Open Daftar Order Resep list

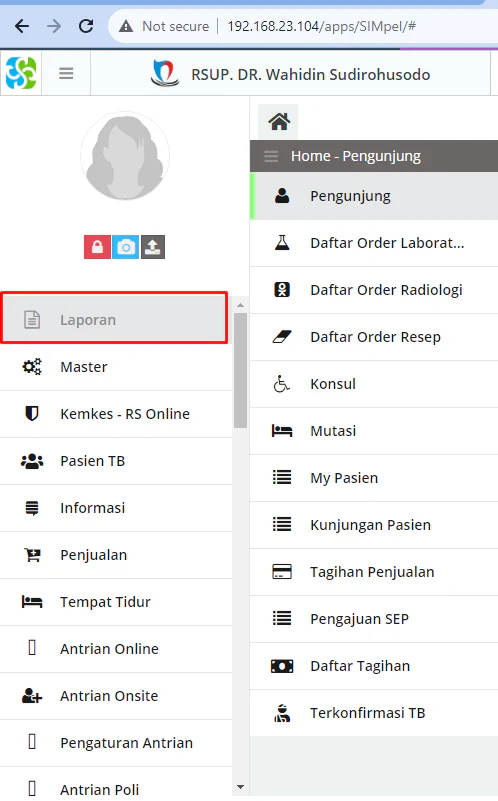tap(374, 337)
